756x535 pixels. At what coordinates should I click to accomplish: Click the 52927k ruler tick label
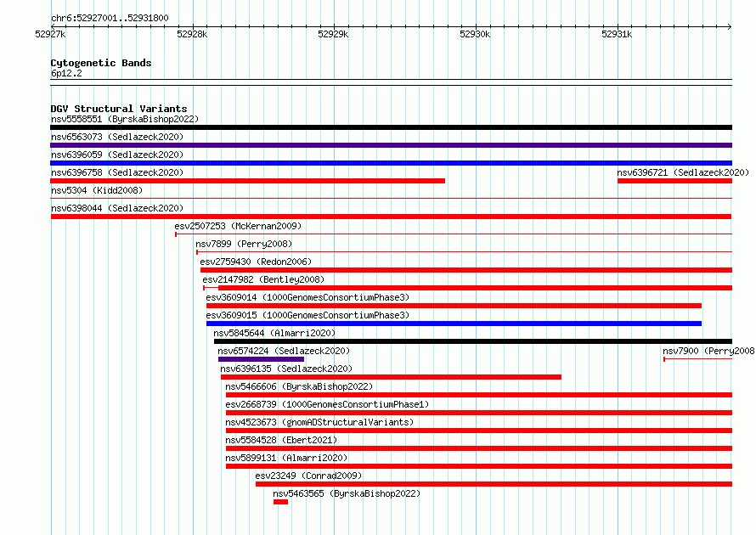(50, 34)
